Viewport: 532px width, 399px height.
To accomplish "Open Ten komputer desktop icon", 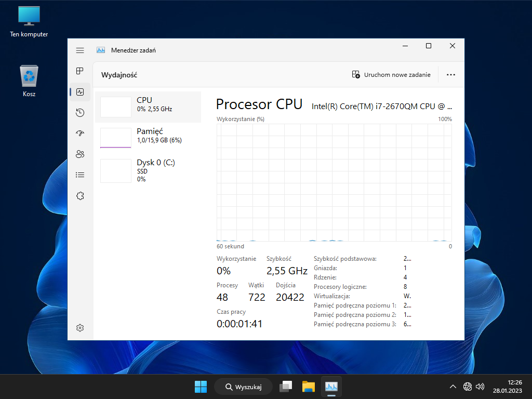I will [29, 21].
